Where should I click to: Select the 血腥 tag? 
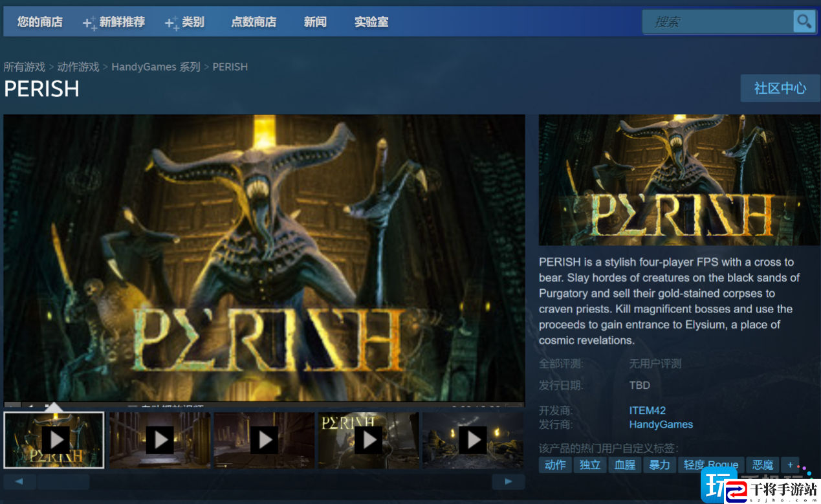(625, 465)
